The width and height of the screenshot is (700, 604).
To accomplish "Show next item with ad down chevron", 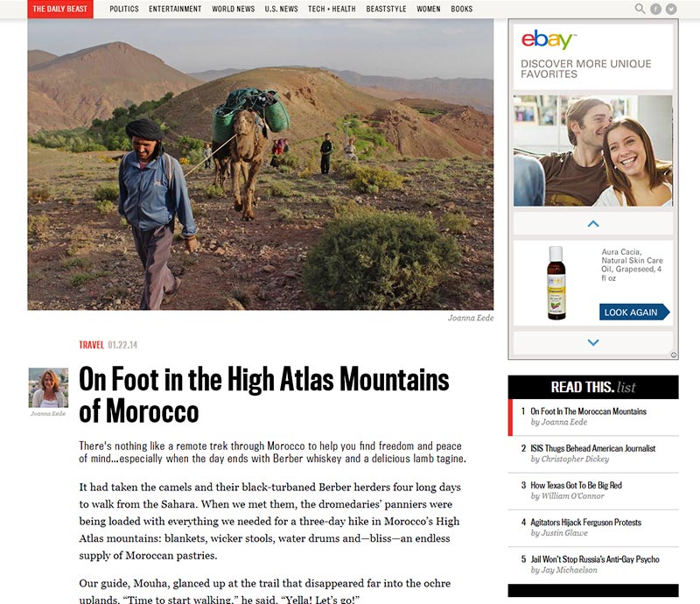I will tap(593, 342).
